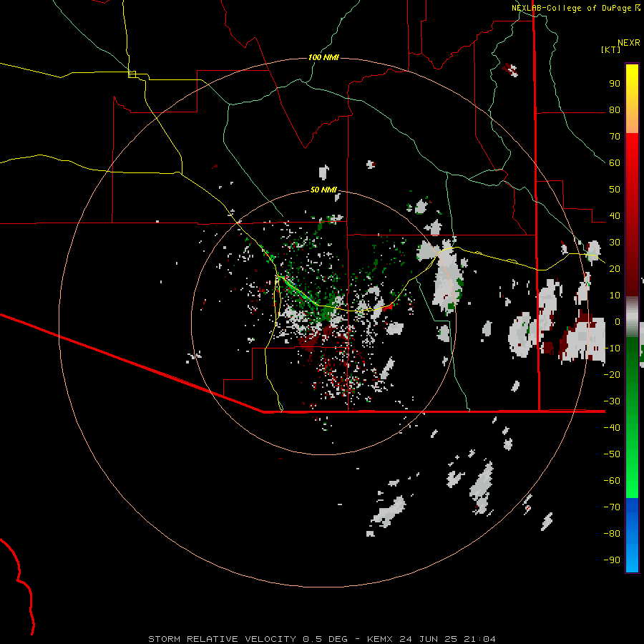The height and width of the screenshot is (644, 644).
Task: Pick the gray zero-velocity segment of the color bar
Action: 632,317
